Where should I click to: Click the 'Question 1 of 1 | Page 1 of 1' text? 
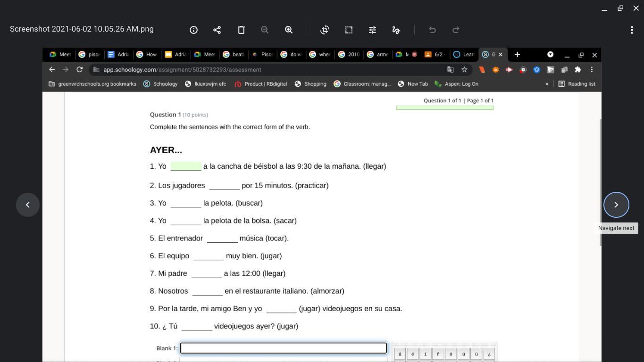pyautogui.click(x=459, y=100)
